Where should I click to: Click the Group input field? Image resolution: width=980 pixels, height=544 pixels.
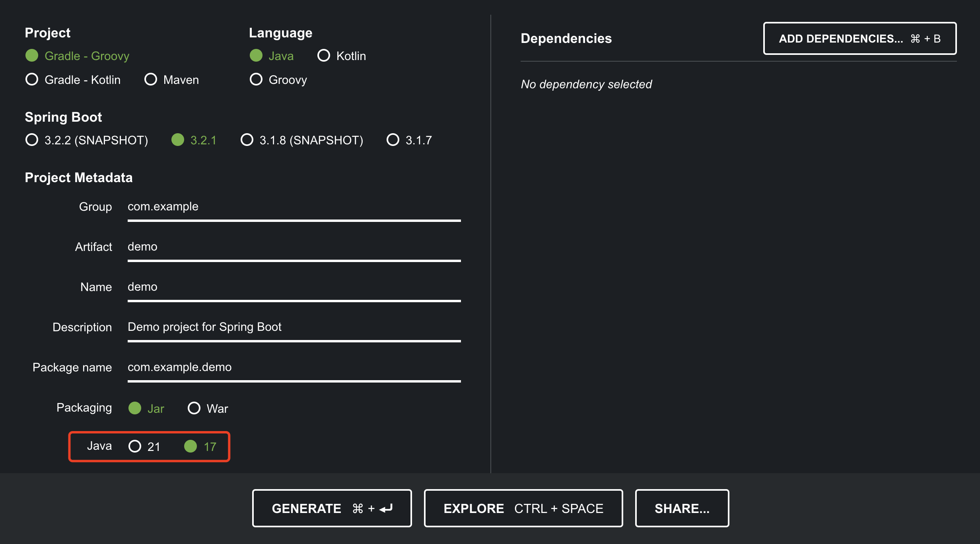pyautogui.click(x=294, y=207)
